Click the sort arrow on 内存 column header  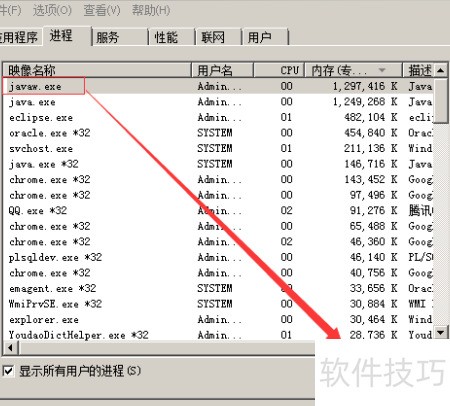pyautogui.click(x=382, y=70)
